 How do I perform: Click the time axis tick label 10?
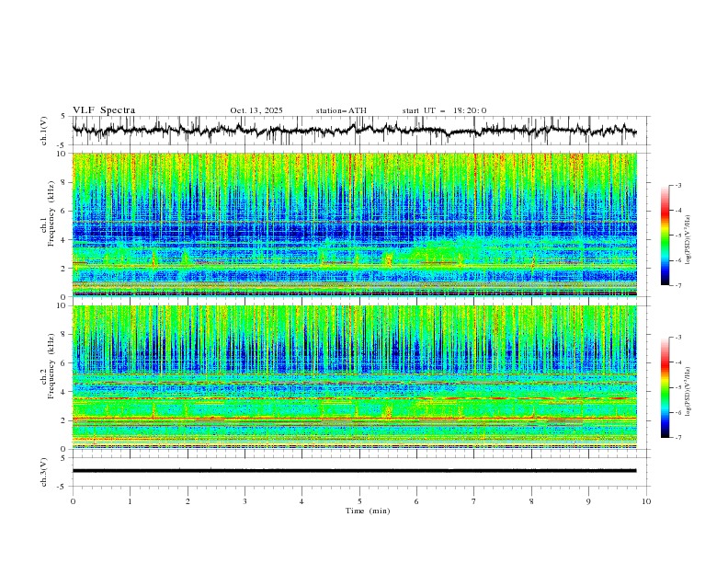[646, 501]
